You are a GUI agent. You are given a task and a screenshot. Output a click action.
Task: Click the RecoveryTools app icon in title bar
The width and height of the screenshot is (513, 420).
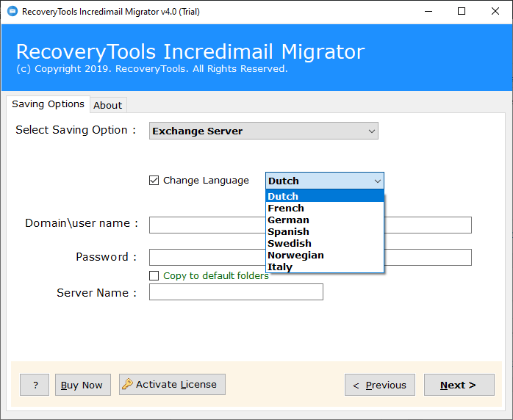(x=12, y=12)
